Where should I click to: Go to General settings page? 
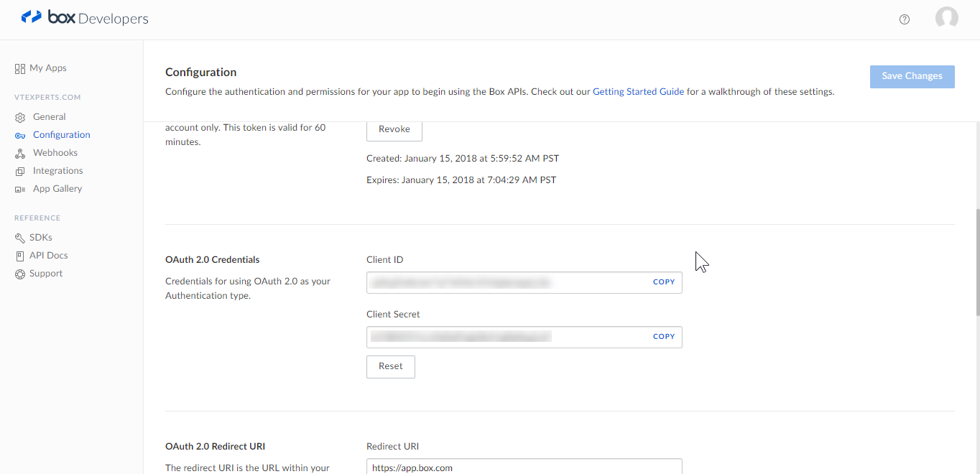click(x=50, y=117)
